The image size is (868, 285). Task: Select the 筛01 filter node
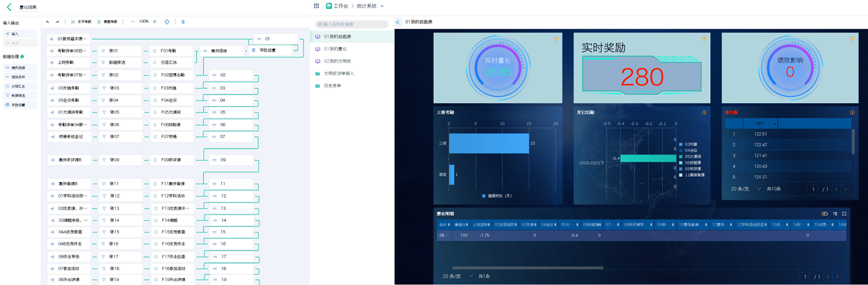pyautogui.click(x=120, y=51)
